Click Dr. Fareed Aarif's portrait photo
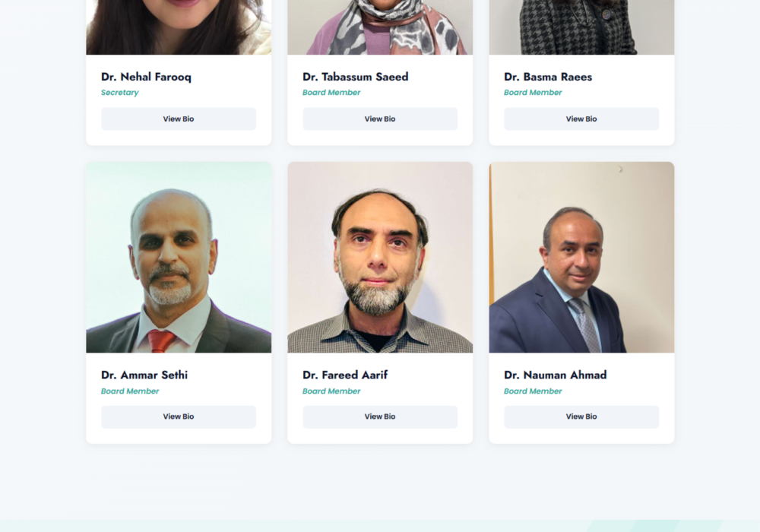760x532 pixels. (380, 258)
